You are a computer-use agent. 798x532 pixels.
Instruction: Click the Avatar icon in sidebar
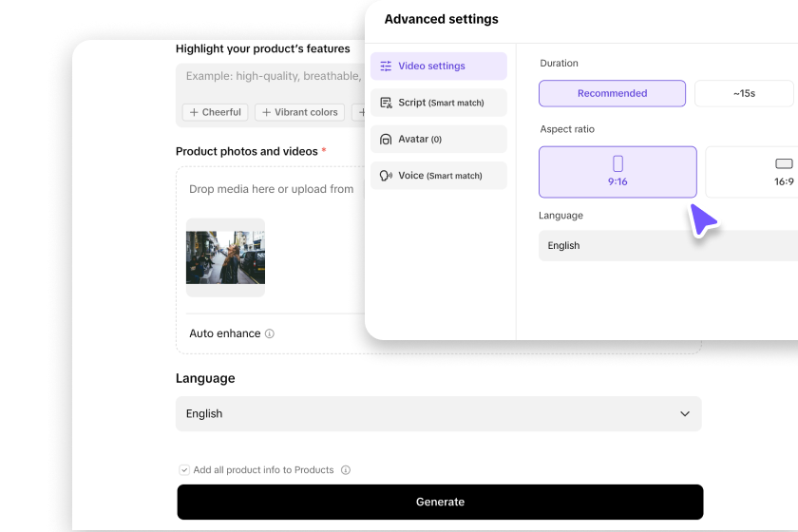(386, 140)
